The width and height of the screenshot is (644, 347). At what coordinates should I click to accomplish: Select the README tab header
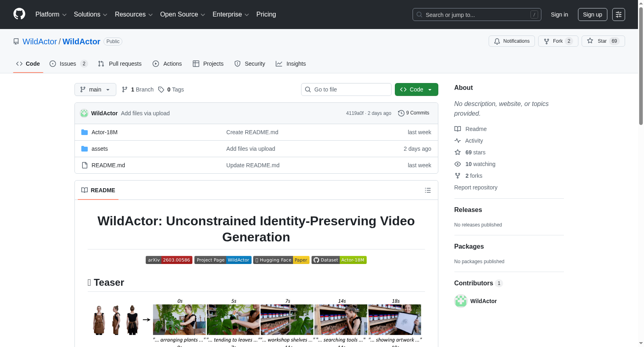98,190
